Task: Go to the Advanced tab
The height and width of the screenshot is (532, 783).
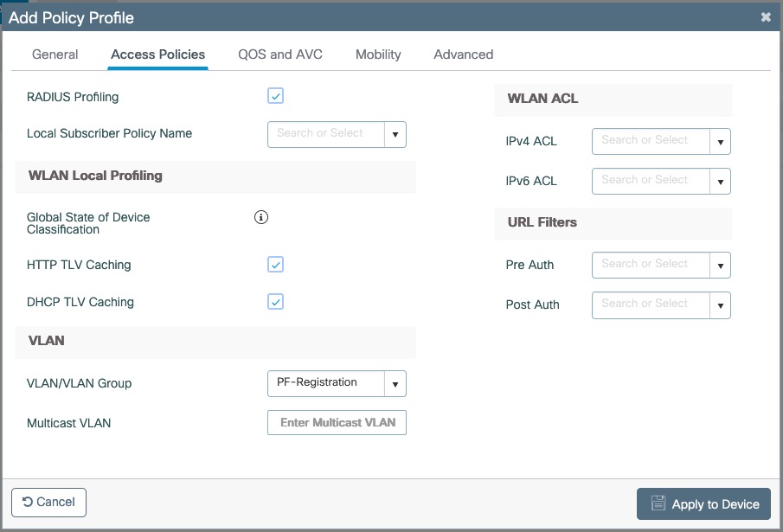Action: tap(463, 54)
